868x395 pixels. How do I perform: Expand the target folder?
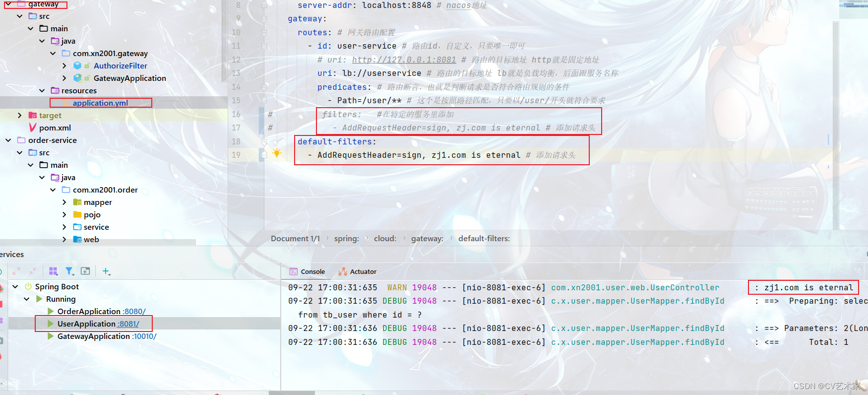[20, 115]
